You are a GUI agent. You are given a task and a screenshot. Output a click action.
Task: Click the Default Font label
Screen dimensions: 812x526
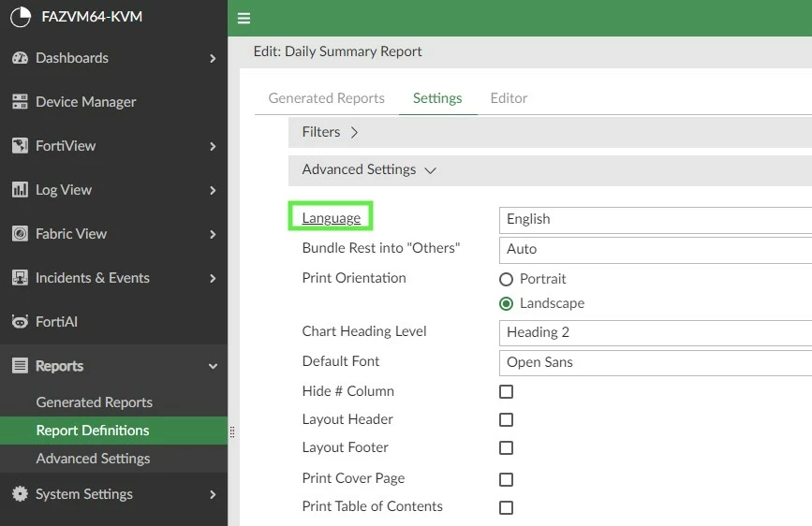[341, 361]
